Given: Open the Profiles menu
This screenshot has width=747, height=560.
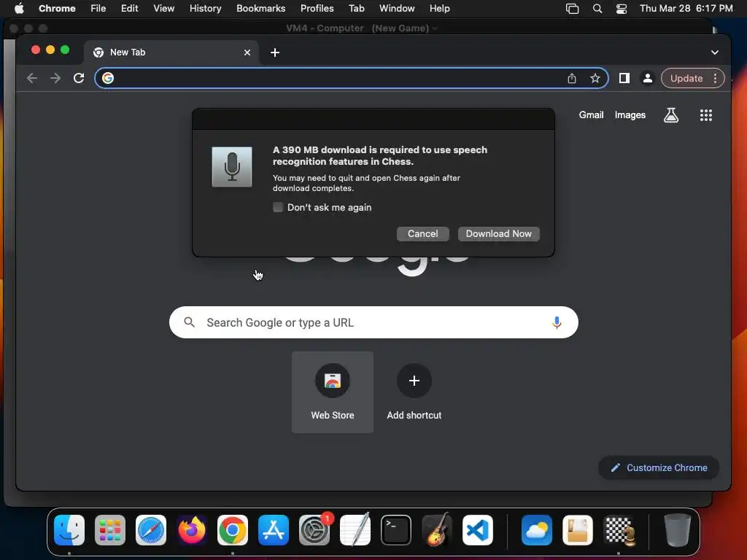Looking at the screenshot, I should point(317,9).
